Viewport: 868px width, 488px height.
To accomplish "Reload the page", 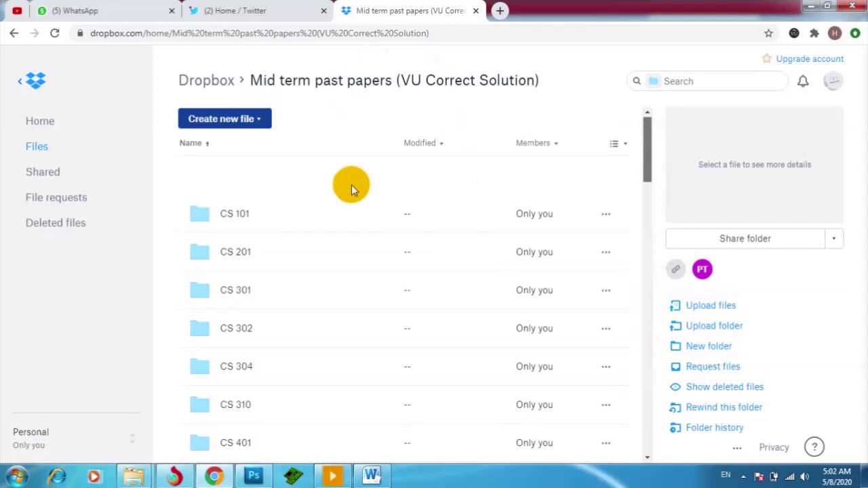I will (54, 33).
